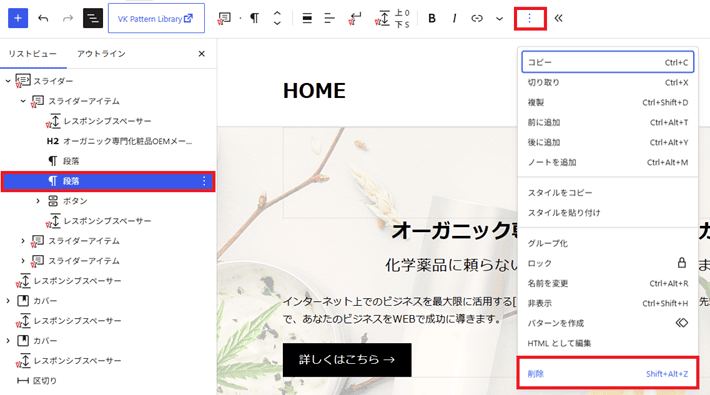Viewport: 710px width, 395px height.
Task: Select the H2 オーガニック専門化粧品OEM heading row
Action: 108,141
